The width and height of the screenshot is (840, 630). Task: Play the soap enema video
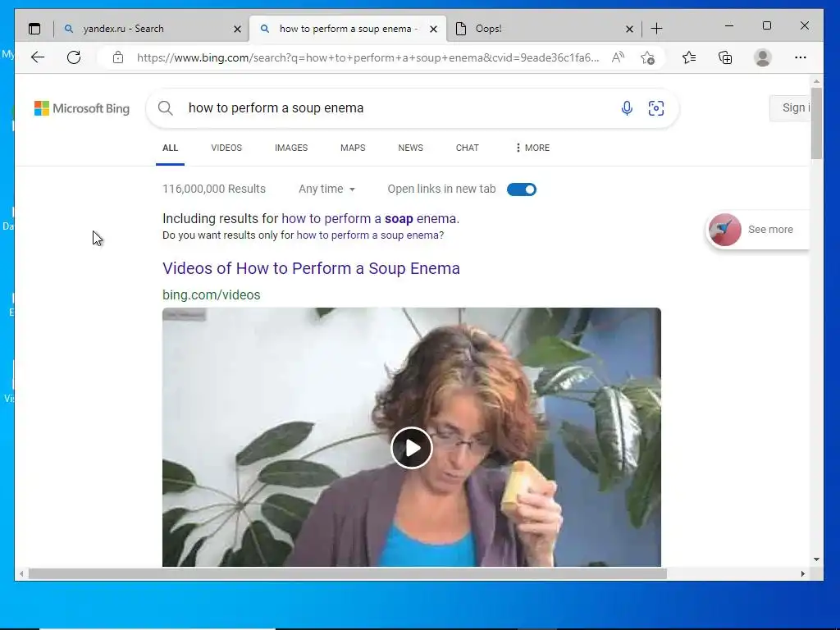[x=412, y=448]
